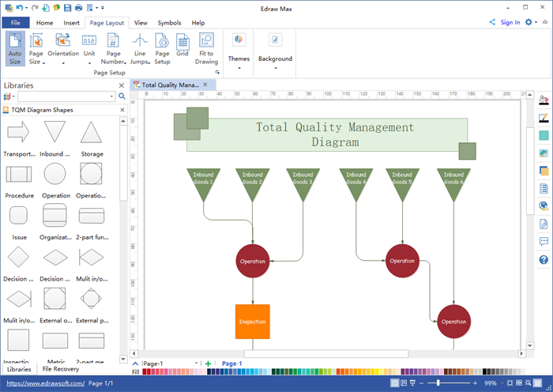Click the library search input field
Screen dimensions: 553x392
click(66, 96)
